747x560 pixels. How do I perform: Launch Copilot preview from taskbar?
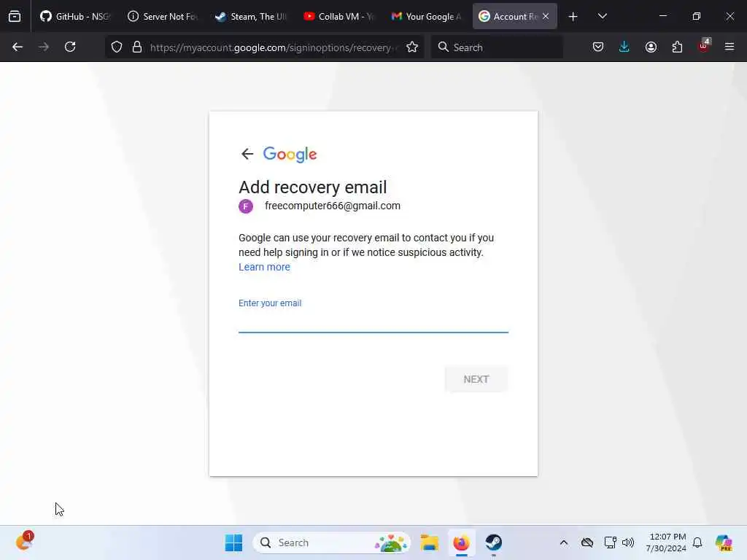click(x=724, y=542)
